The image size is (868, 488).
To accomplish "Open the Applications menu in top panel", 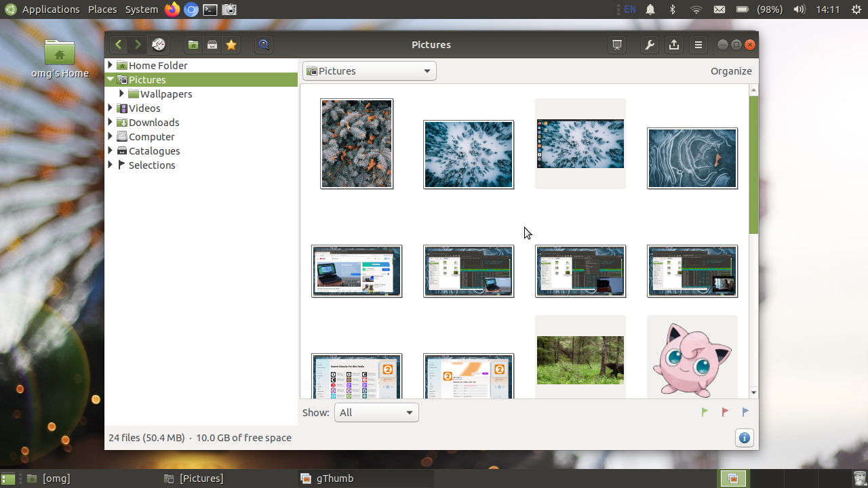I will click(x=51, y=9).
